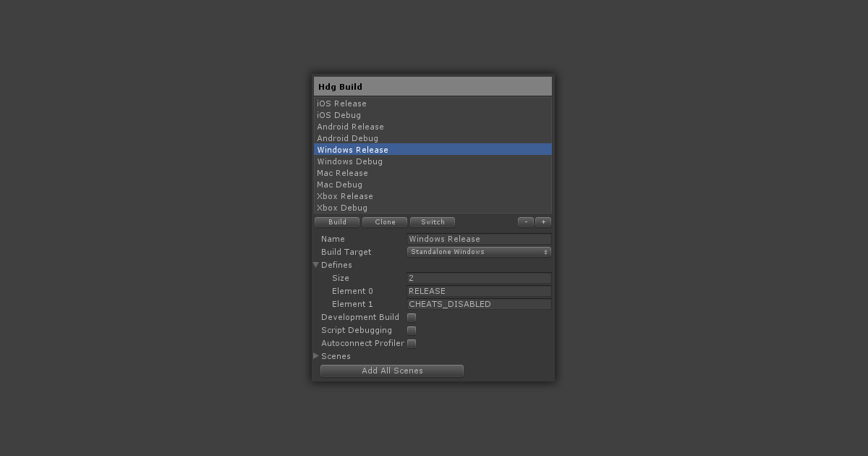The width and height of the screenshot is (868, 456).
Task: Select the iOS Release build configuration
Action: (x=341, y=104)
